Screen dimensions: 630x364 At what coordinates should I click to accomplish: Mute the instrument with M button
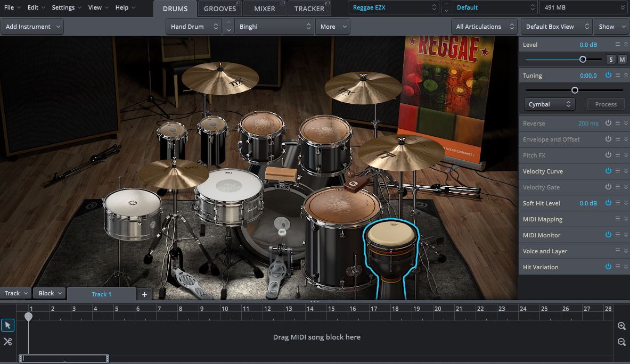(x=622, y=60)
